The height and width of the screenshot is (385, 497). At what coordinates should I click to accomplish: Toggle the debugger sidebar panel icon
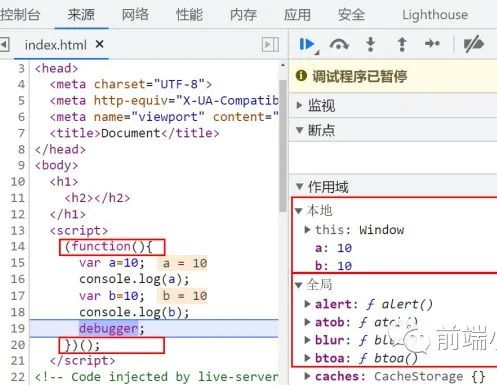click(270, 45)
